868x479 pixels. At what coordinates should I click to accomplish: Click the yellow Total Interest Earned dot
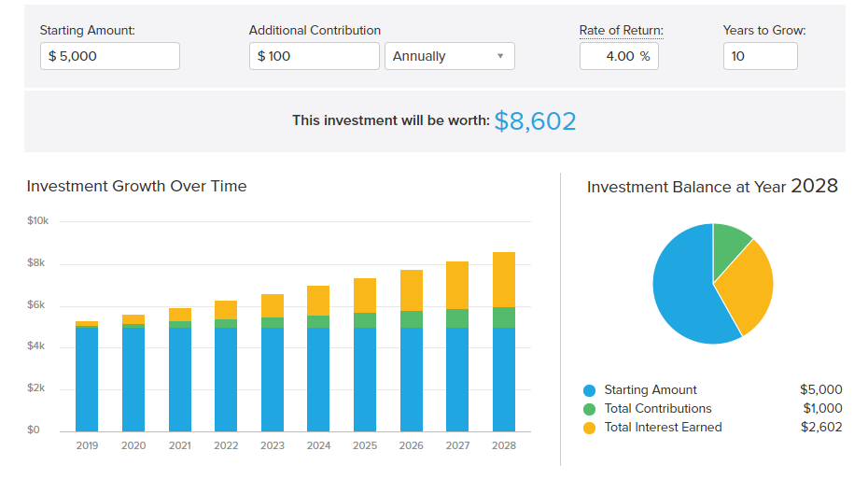click(x=589, y=428)
